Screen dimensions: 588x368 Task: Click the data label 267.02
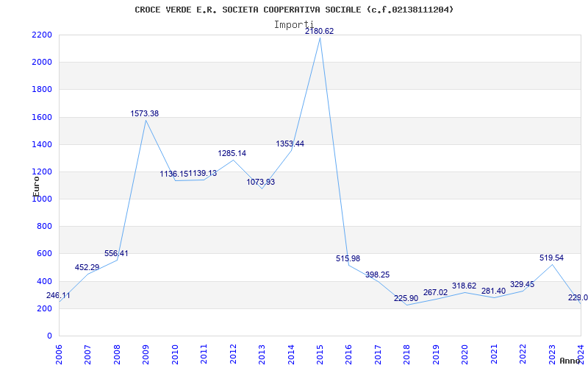point(435,292)
